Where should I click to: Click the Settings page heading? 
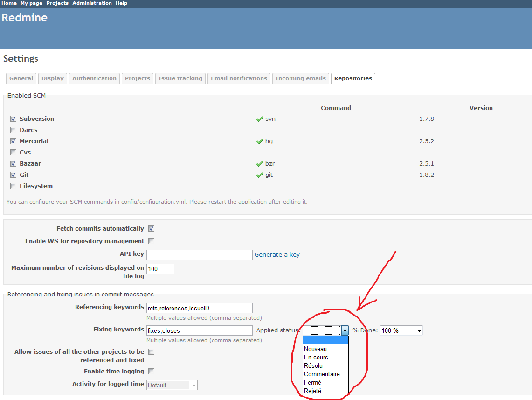click(21, 59)
